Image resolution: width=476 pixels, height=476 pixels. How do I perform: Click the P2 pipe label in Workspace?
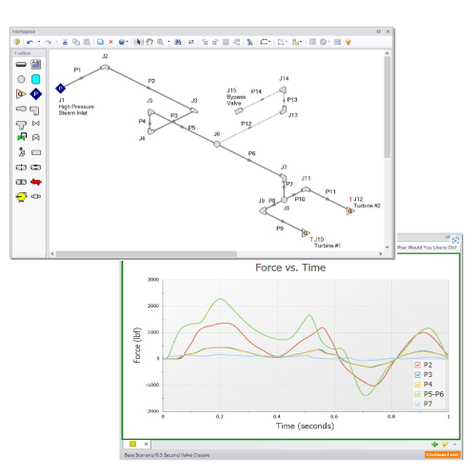click(x=151, y=81)
